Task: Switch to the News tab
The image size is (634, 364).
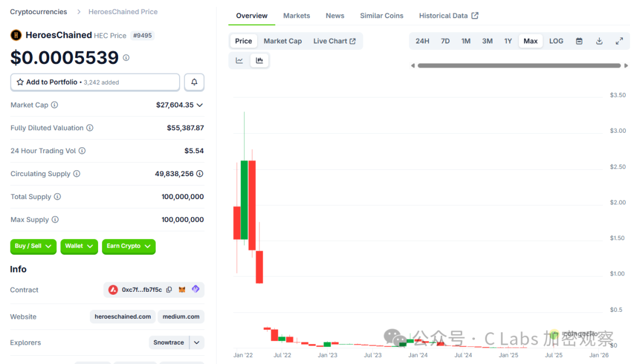Action: (x=335, y=16)
